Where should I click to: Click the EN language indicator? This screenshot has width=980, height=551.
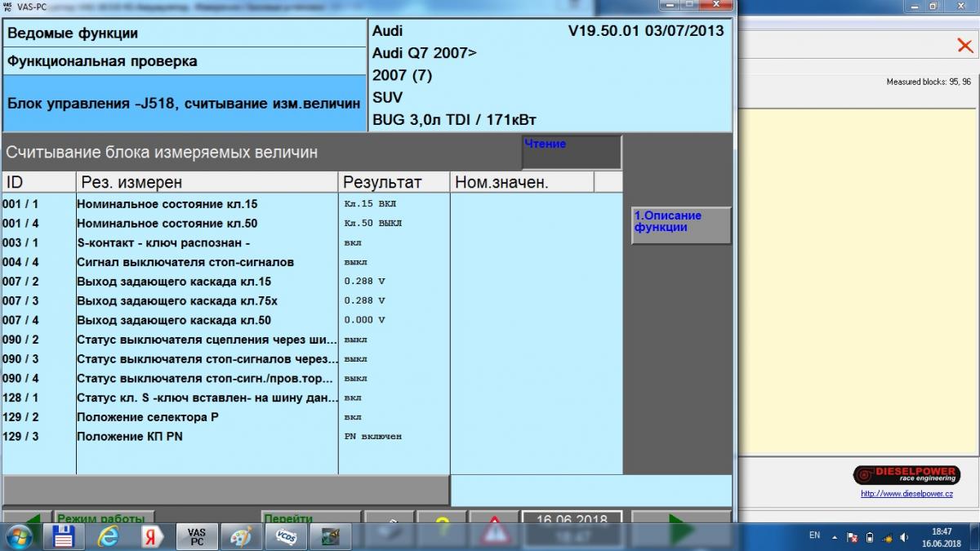(814, 535)
